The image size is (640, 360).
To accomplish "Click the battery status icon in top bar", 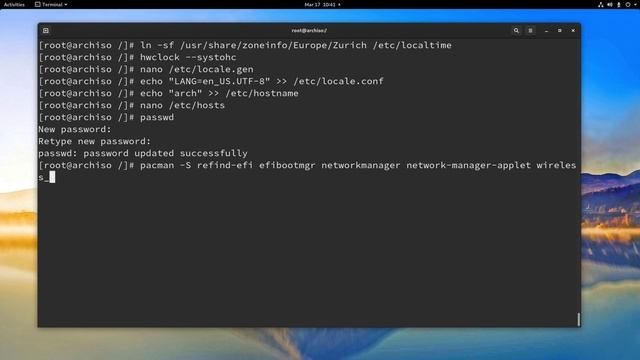I will pos(619,4).
